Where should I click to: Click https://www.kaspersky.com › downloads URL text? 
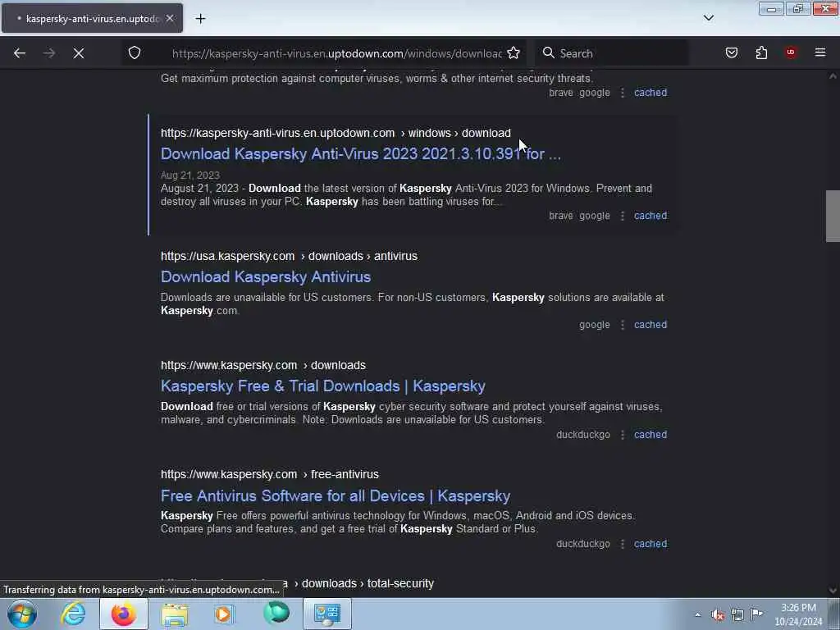click(x=263, y=365)
